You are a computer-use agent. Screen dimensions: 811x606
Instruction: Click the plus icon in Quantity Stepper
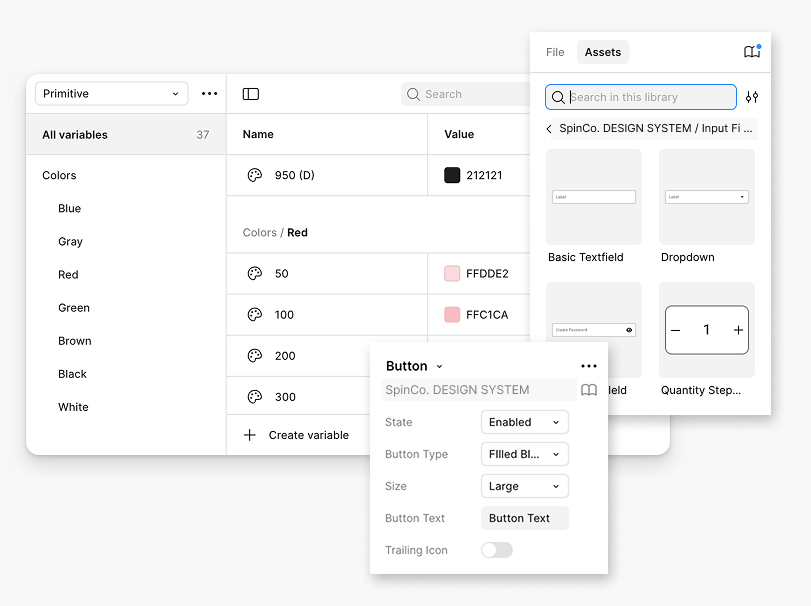point(738,330)
